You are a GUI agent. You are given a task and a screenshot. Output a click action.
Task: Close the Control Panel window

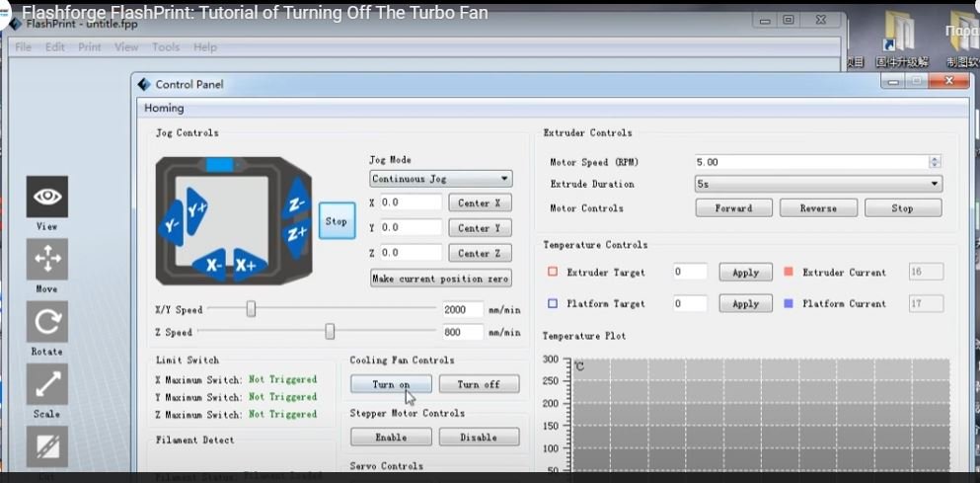pos(948,81)
